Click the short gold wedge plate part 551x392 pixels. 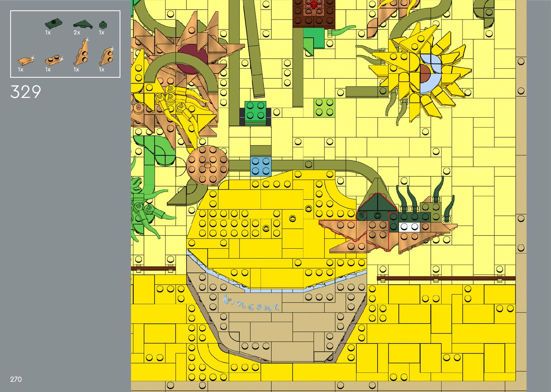point(107,56)
